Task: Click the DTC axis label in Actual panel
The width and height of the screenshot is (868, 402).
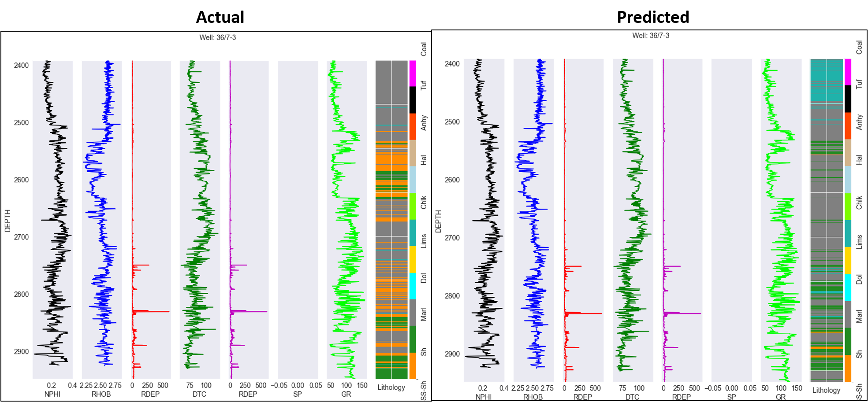Action: click(199, 394)
